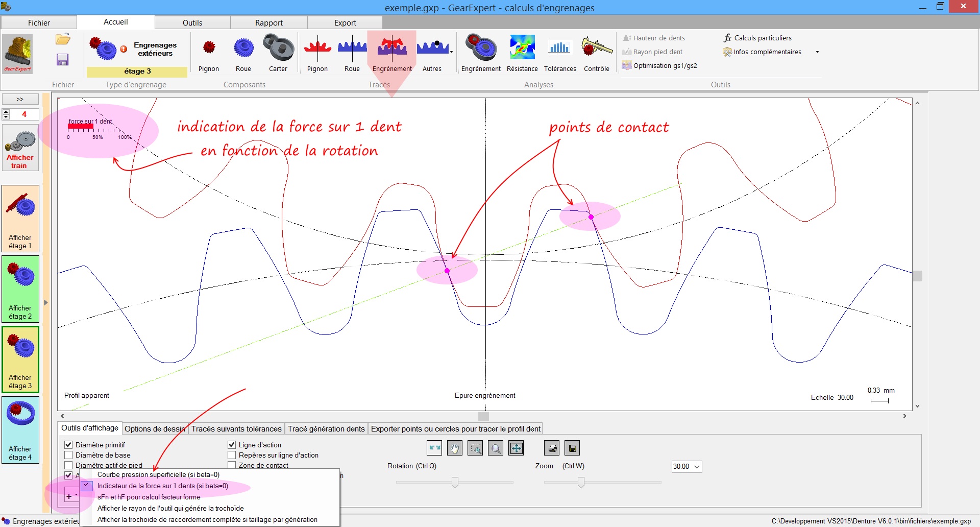Show stage with Afficher étage 1
This screenshot has height=527, width=980.
(x=20, y=219)
